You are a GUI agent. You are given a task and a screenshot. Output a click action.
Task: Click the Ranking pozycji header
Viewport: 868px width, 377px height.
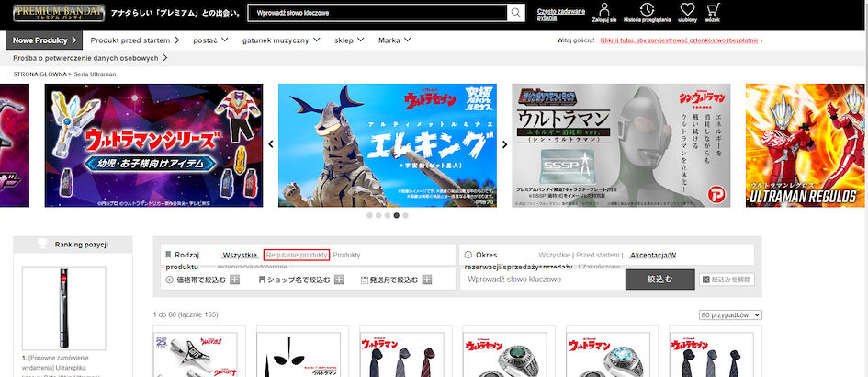click(x=73, y=245)
